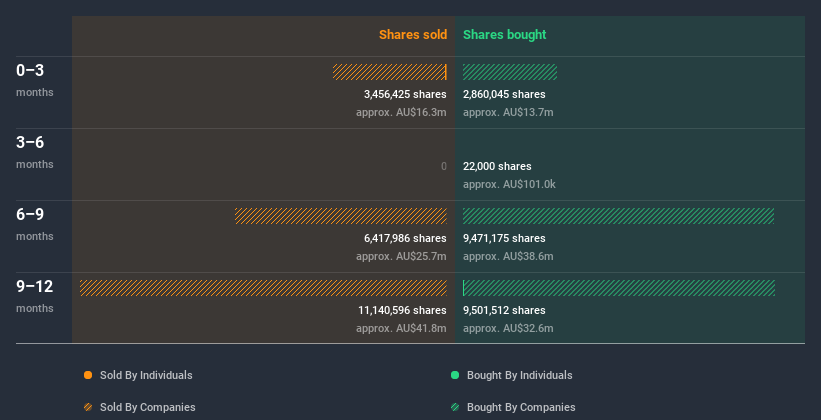Click the 22,000 shares value
Image resolution: width=821 pixels, height=420 pixels.
pyautogui.click(x=497, y=167)
